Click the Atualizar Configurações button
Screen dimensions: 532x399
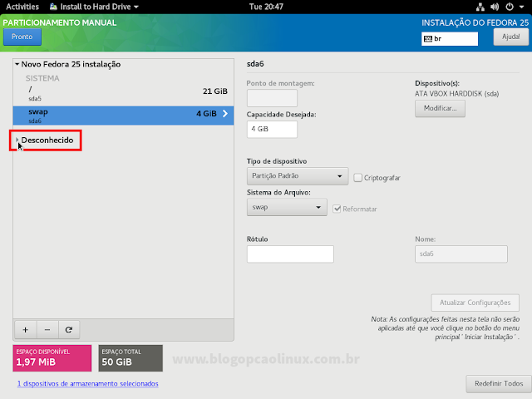point(475,303)
